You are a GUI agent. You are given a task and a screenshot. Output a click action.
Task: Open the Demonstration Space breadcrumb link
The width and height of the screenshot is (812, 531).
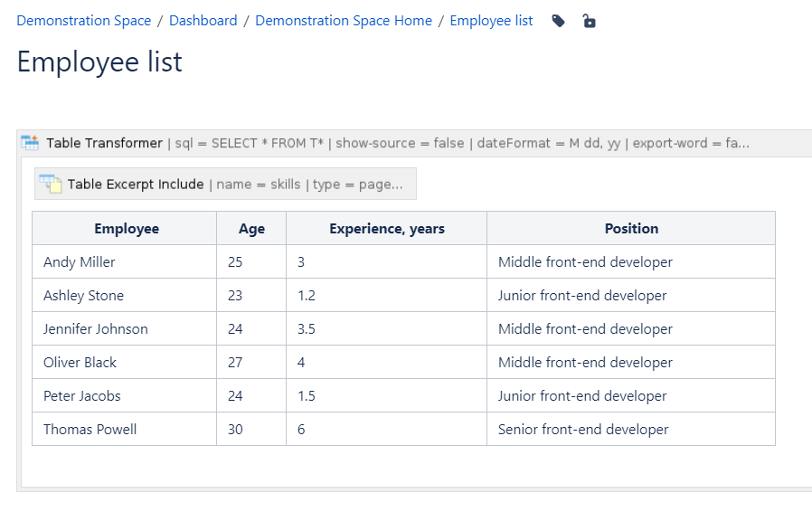click(84, 21)
